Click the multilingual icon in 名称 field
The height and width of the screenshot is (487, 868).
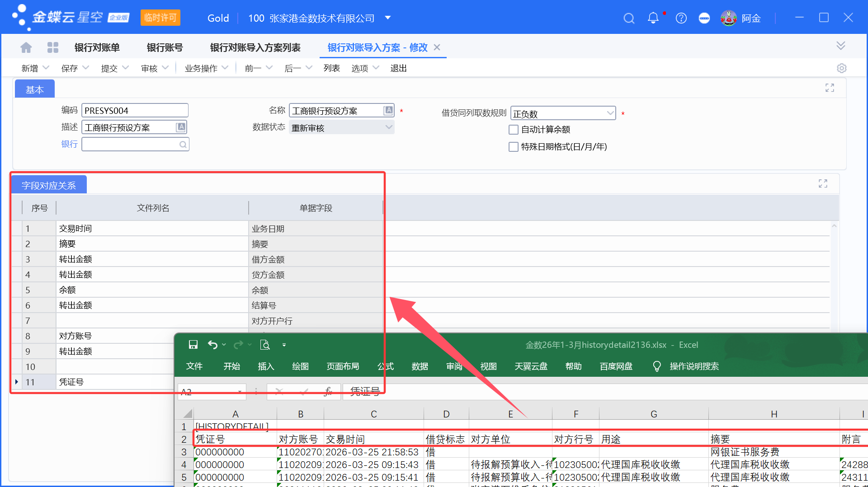[388, 111]
